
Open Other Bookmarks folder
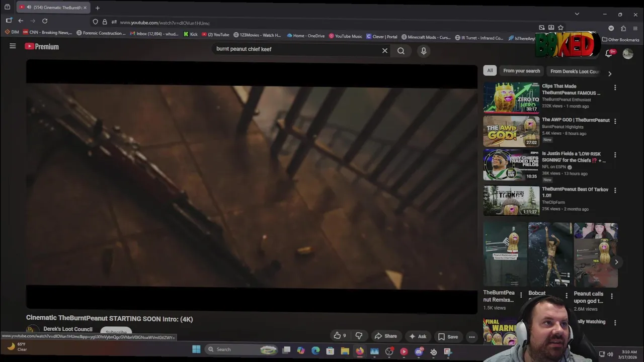tap(620, 40)
